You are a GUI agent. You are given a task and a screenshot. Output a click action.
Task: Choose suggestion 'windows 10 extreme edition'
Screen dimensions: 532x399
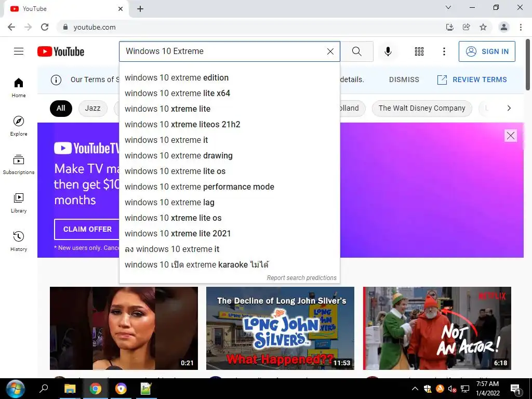(x=229, y=78)
